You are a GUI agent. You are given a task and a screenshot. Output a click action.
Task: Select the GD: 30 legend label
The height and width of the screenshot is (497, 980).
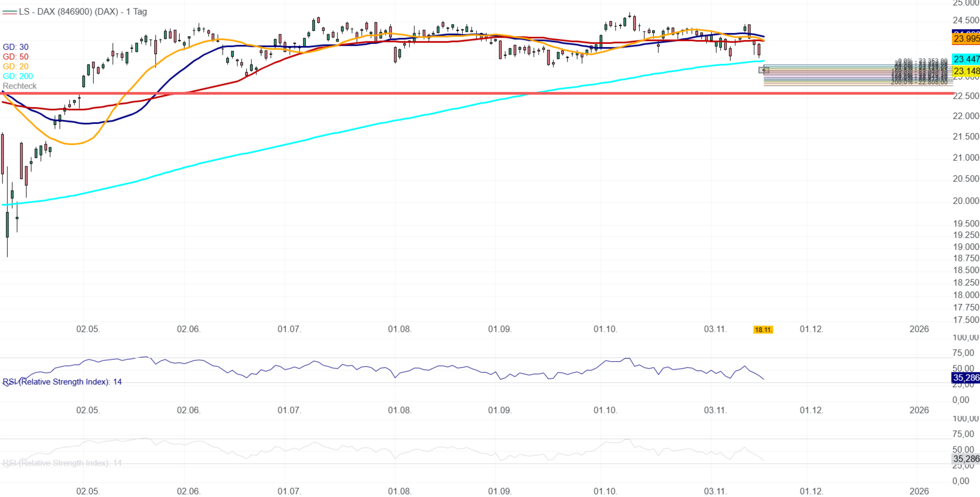[x=16, y=47]
